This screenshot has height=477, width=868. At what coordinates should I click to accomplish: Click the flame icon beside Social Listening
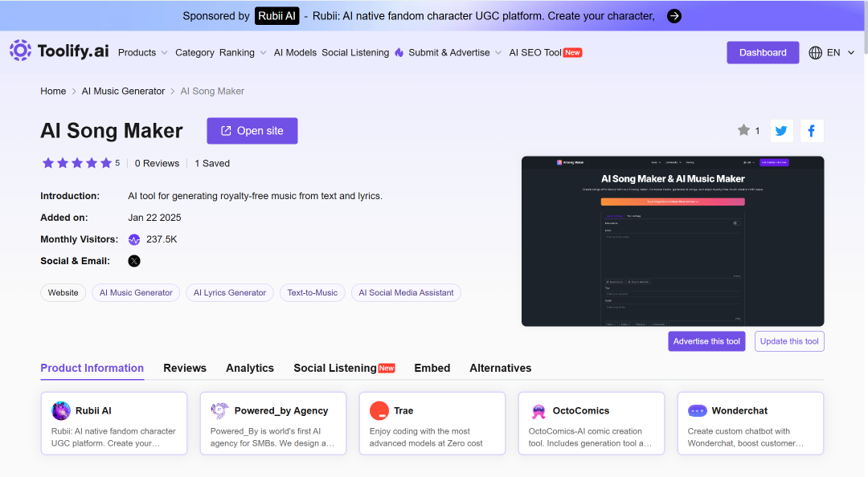click(x=399, y=52)
